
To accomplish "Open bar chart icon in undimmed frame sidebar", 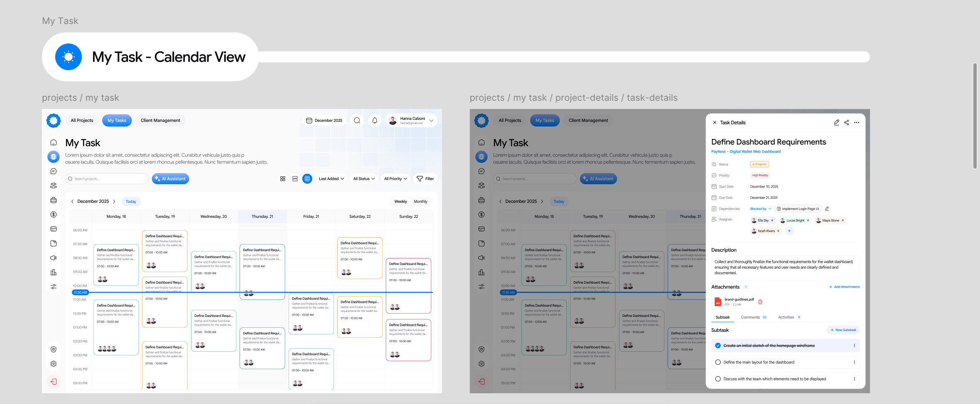I will click(54, 273).
